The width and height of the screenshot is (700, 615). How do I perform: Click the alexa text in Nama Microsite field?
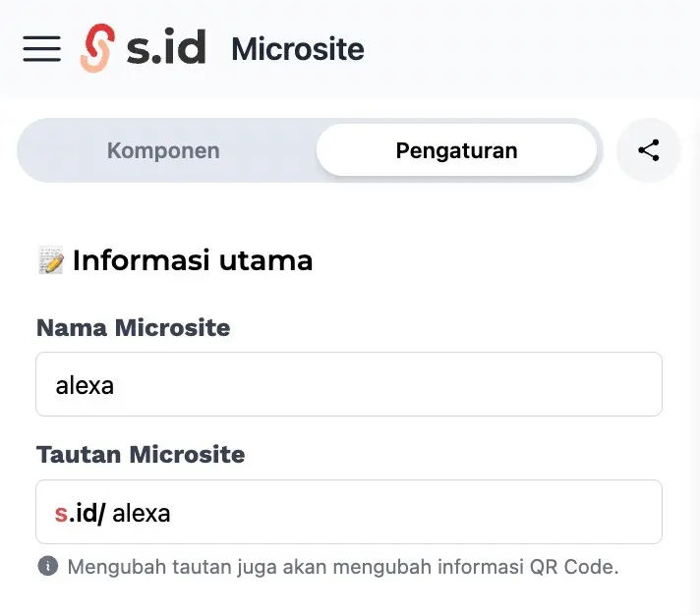click(x=85, y=384)
